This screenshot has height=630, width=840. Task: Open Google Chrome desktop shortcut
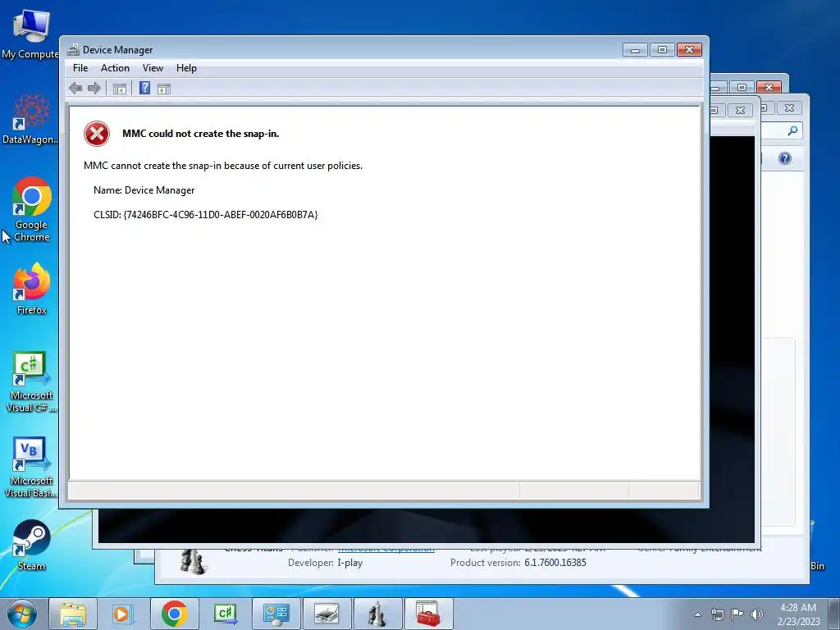pos(32,209)
